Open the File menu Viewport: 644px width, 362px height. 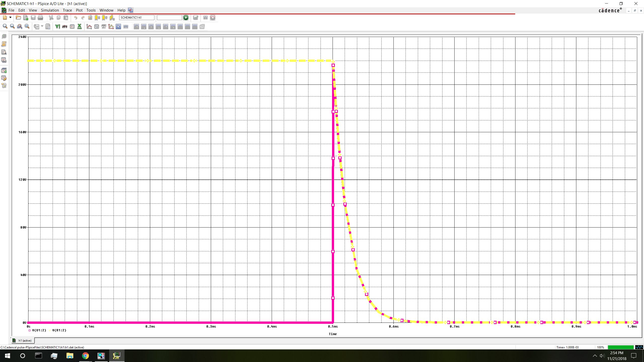tap(11, 10)
